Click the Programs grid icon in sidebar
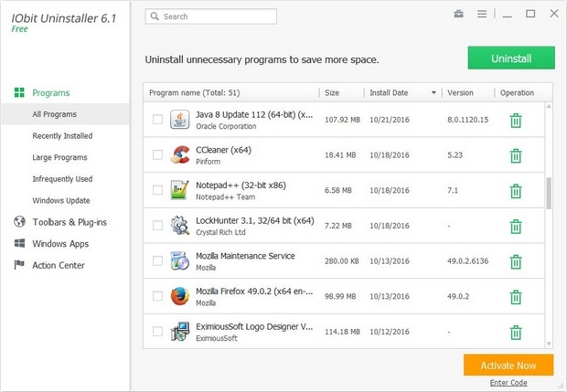Viewport: 567px width, 392px height. click(x=19, y=92)
